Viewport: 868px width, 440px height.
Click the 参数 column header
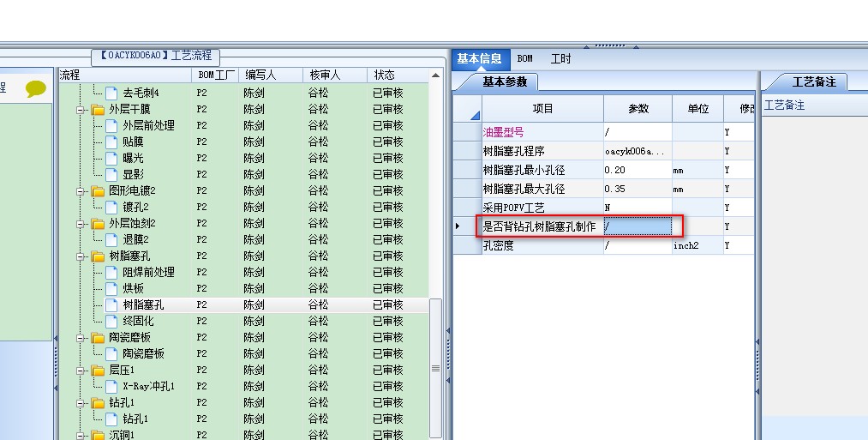coord(638,109)
